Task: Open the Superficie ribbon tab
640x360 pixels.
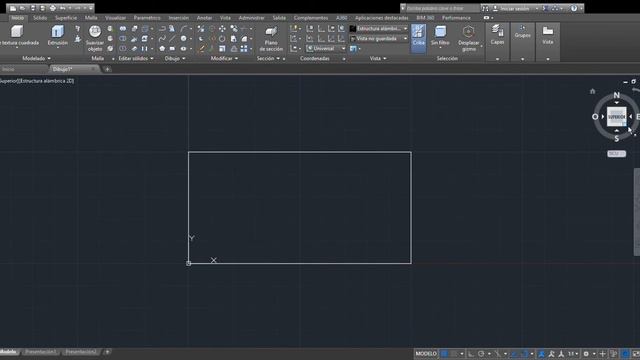Action: pos(66,18)
